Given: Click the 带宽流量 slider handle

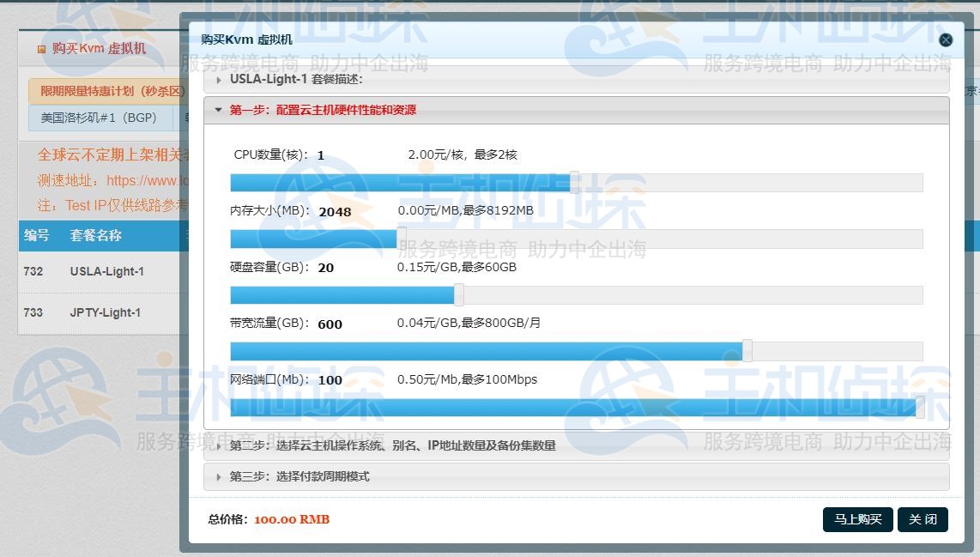Looking at the screenshot, I should tap(747, 350).
